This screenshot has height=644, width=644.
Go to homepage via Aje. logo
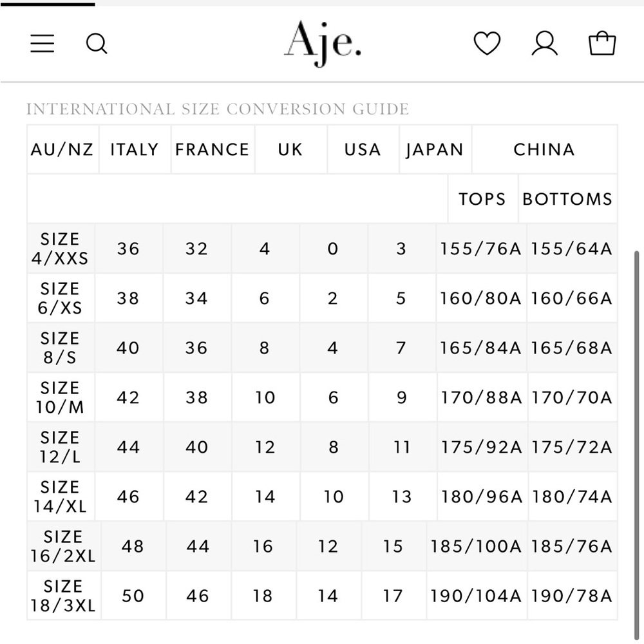pyautogui.click(x=323, y=43)
